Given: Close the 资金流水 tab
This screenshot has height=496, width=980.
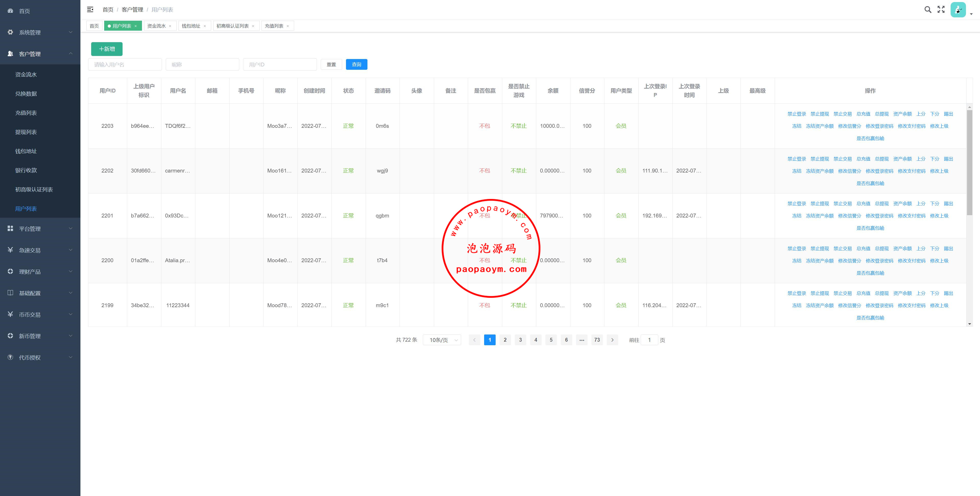Looking at the screenshot, I should point(170,26).
